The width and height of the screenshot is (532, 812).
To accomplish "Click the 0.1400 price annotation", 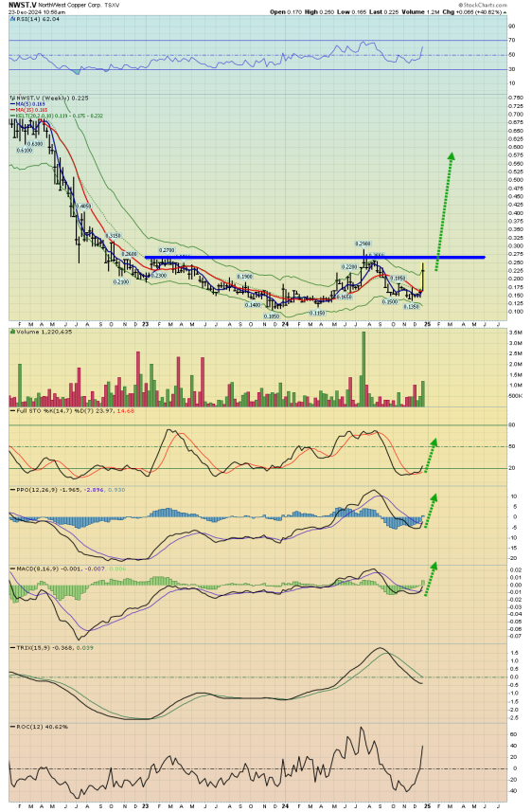I will pyautogui.click(x=253, y=305).
